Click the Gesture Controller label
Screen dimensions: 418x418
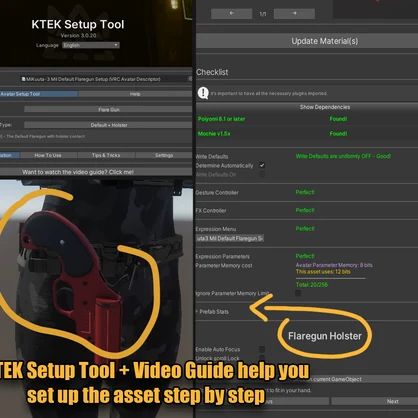point(217,193)
